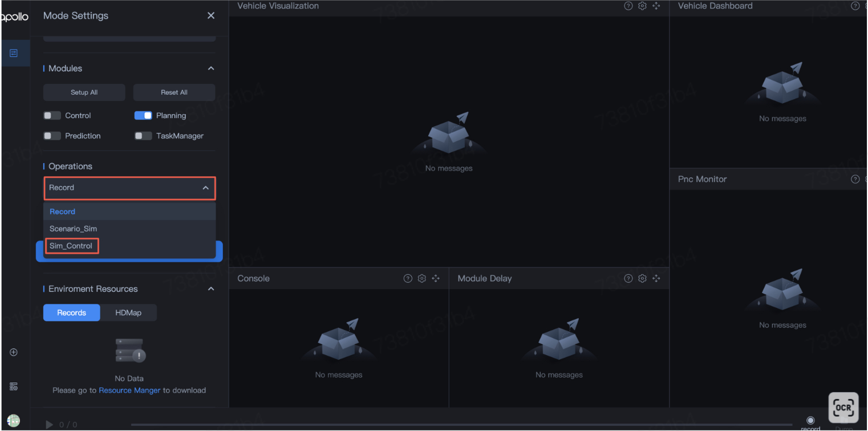Disable the Planning module toggle

click(x=143, y=116)
